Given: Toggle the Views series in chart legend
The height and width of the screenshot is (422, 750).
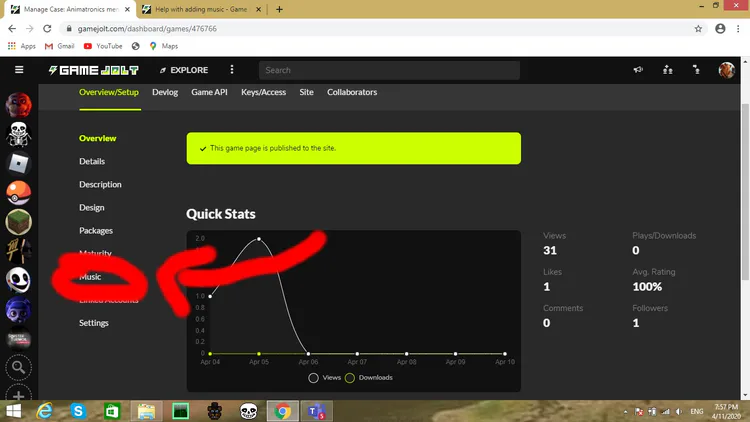Looking at the screenshot, I should 325,378.
